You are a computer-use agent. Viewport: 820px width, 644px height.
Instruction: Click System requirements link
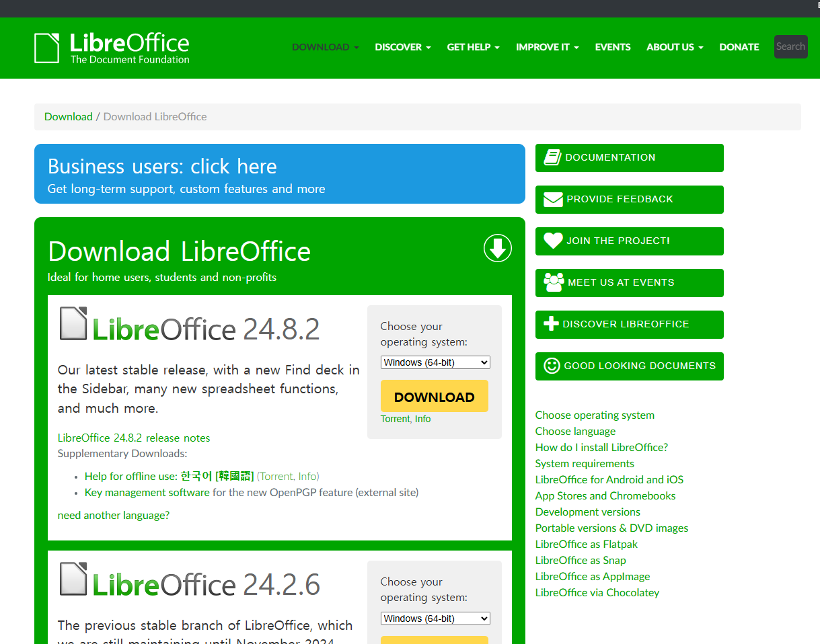pos(585,463)
